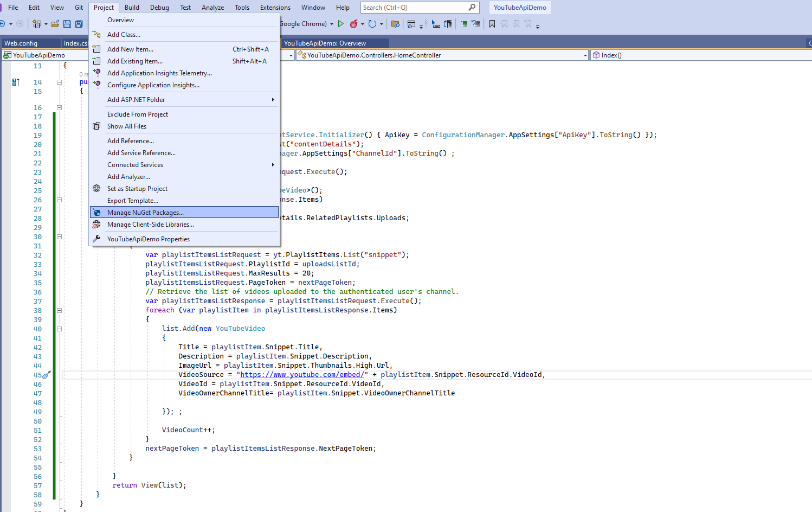Choose Exclude From Project menu entry
The width and height of the screenshot is (812, 512).
point(184,114)
